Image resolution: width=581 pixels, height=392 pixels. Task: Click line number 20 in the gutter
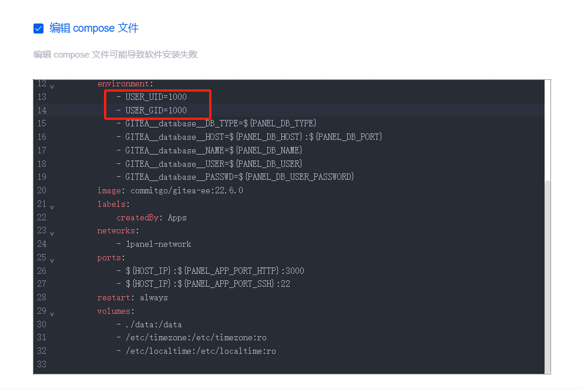point(41,190)
